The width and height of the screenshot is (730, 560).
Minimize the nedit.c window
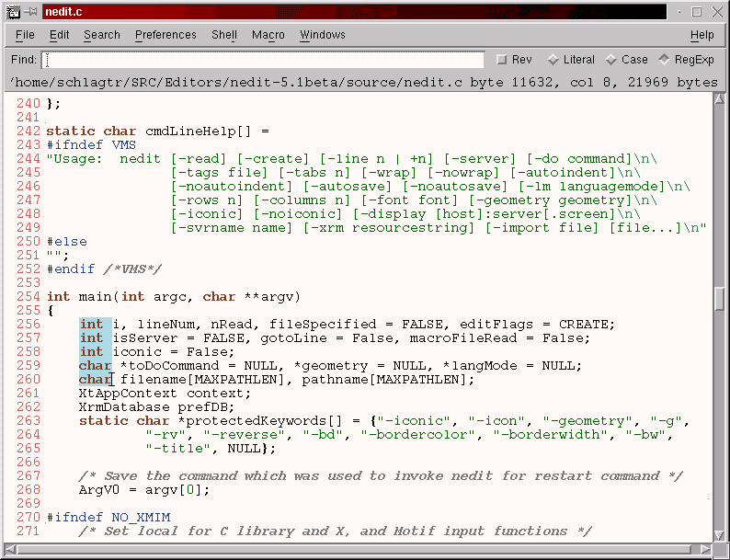click(x=679, y=12)
